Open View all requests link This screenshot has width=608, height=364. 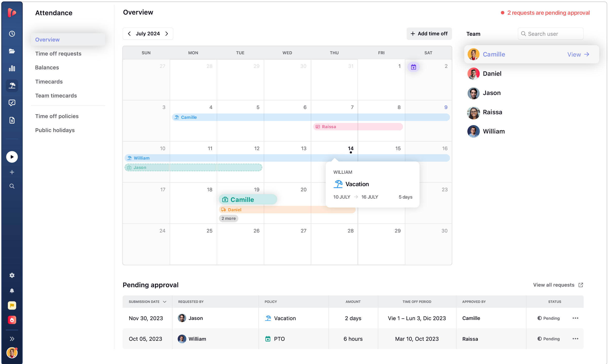tap(558, 285)
